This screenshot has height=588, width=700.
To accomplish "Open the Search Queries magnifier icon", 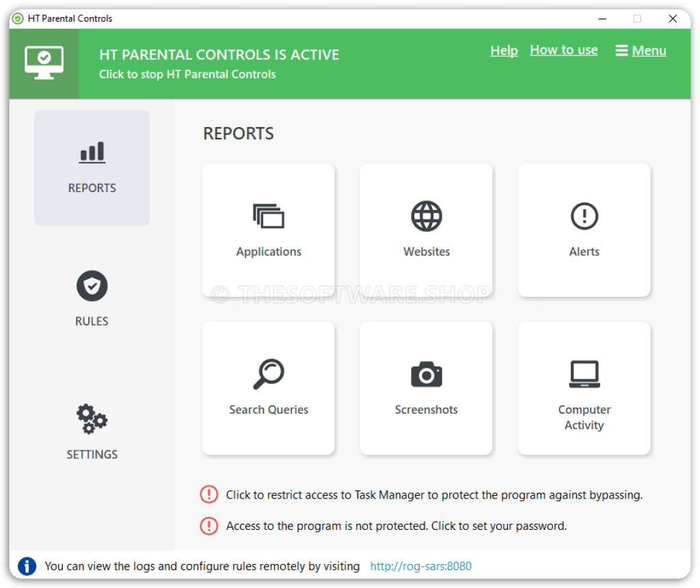I will coord(268,374).
